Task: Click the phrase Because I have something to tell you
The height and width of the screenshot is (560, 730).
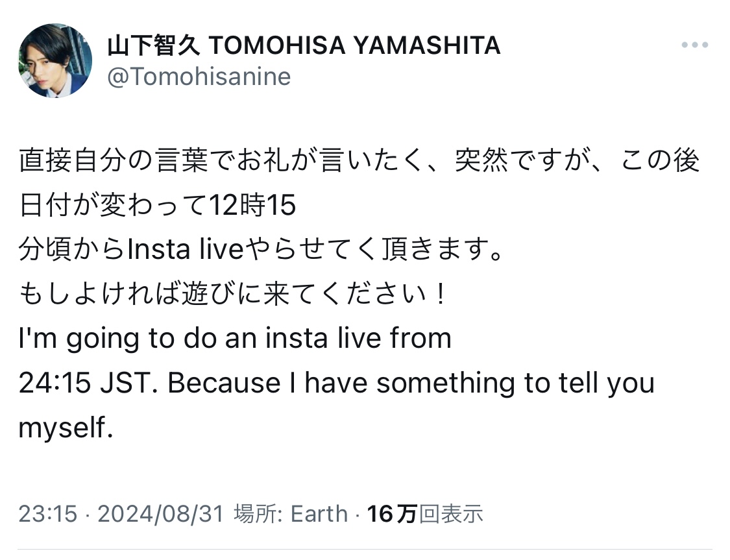Action: tap(411, 383)
